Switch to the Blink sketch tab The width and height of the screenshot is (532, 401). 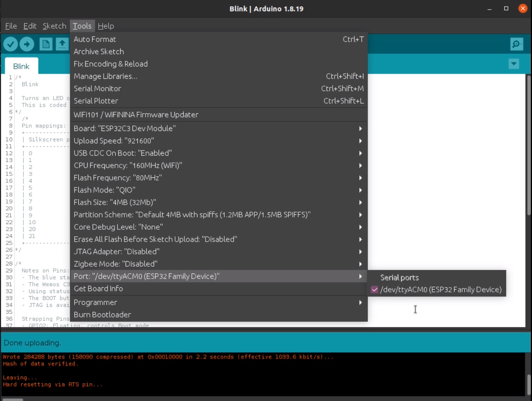[x=22, y=66]
